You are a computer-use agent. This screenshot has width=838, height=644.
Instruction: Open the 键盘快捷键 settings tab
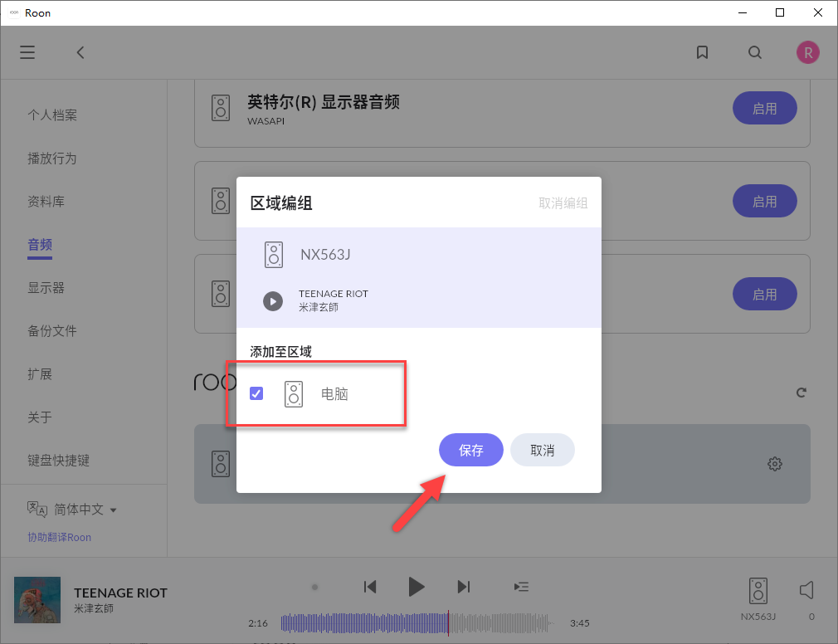[x=58, y=461]
